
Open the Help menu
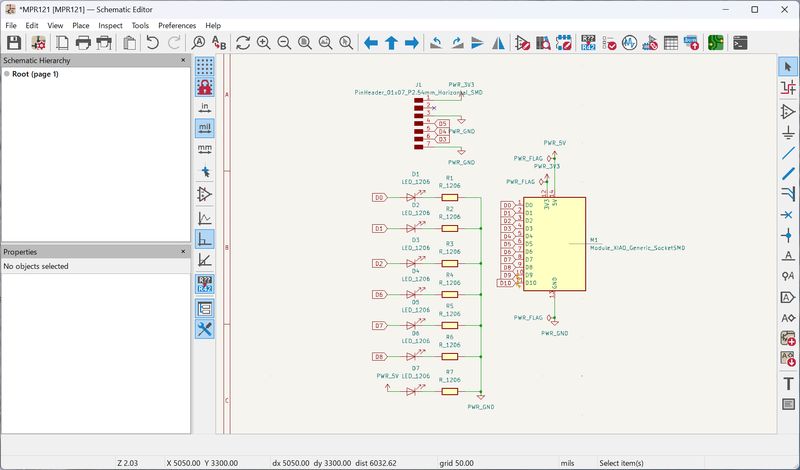[213, 26]
